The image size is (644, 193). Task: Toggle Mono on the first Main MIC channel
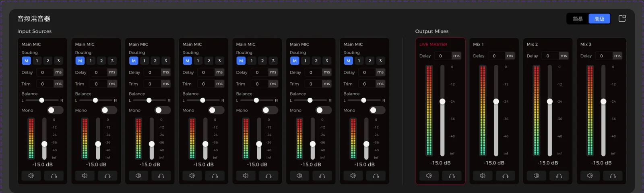(x=55, y=110)
